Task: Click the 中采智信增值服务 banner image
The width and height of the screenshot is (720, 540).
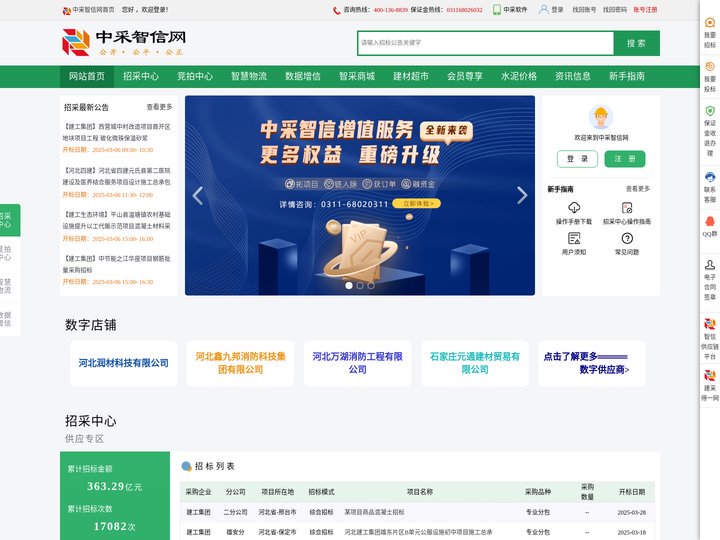Action: click(360, 196)
